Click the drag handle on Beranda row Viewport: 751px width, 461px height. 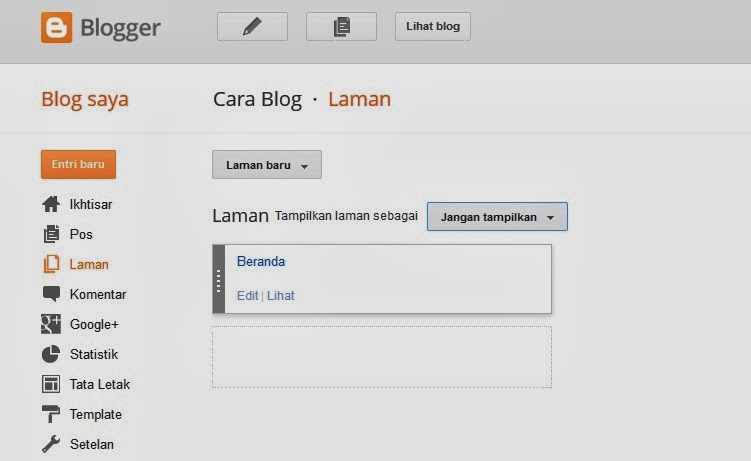pos(218,280)
